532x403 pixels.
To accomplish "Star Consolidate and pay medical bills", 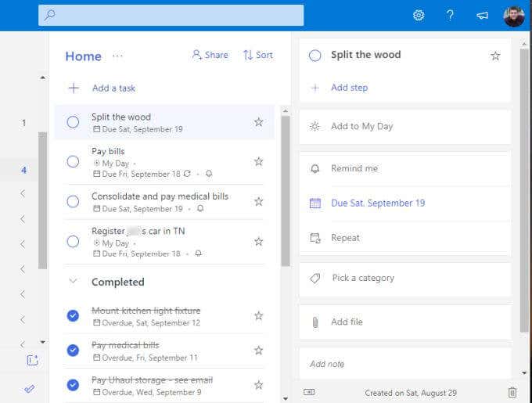I will 258,202.
